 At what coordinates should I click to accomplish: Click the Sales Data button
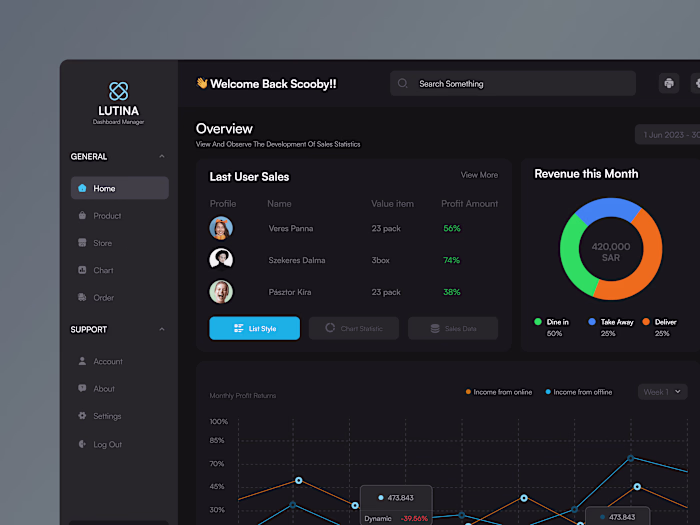[x=453, y=328]
